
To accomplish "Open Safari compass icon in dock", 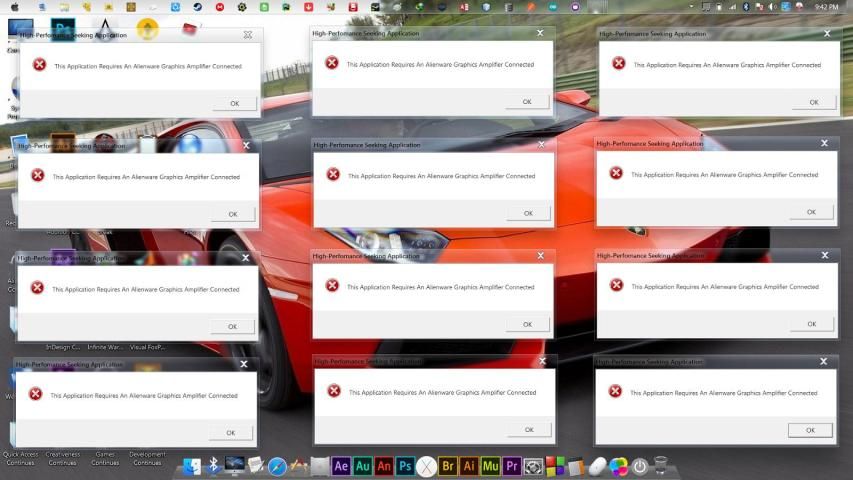I will [277, 466].
